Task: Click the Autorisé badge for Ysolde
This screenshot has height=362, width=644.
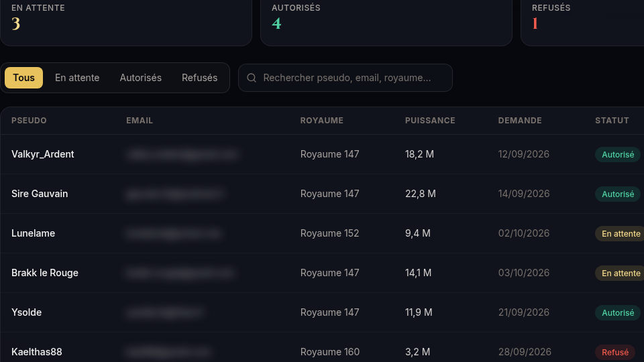Action: 618,313
